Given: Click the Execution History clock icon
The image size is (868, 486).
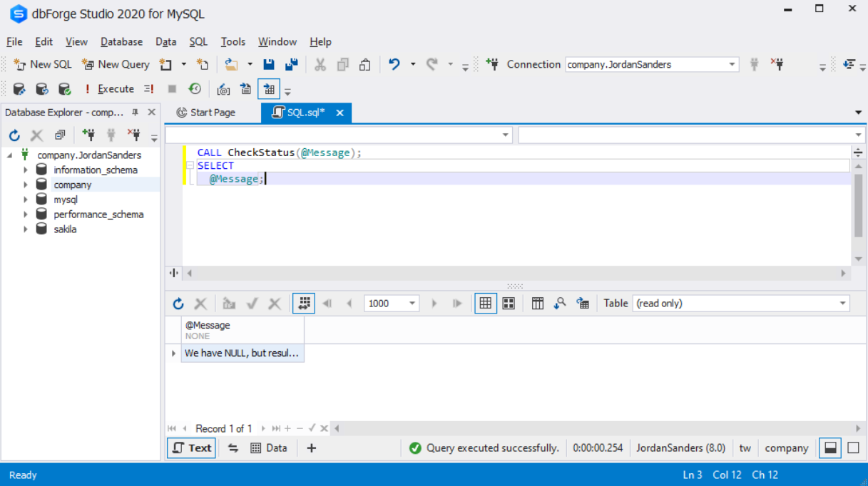Looking at the screenshot, I should point(194,89).
